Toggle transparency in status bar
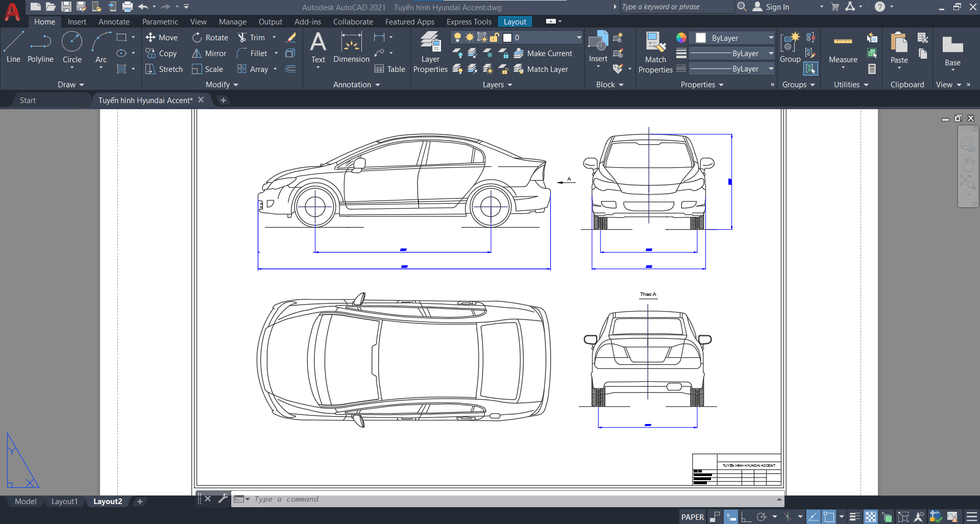The image size is (980, 524). click(x=871, y=517)
